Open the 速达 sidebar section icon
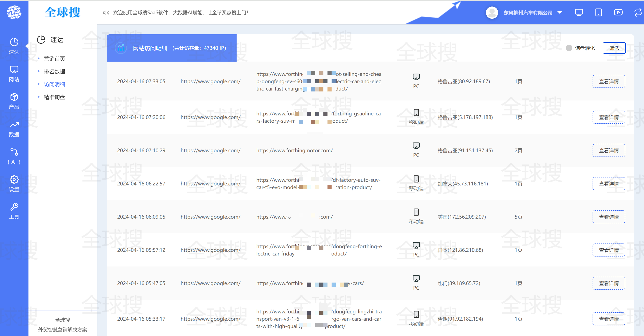The width and height of the screenshot is (644, 336). [x=14, y=42]
